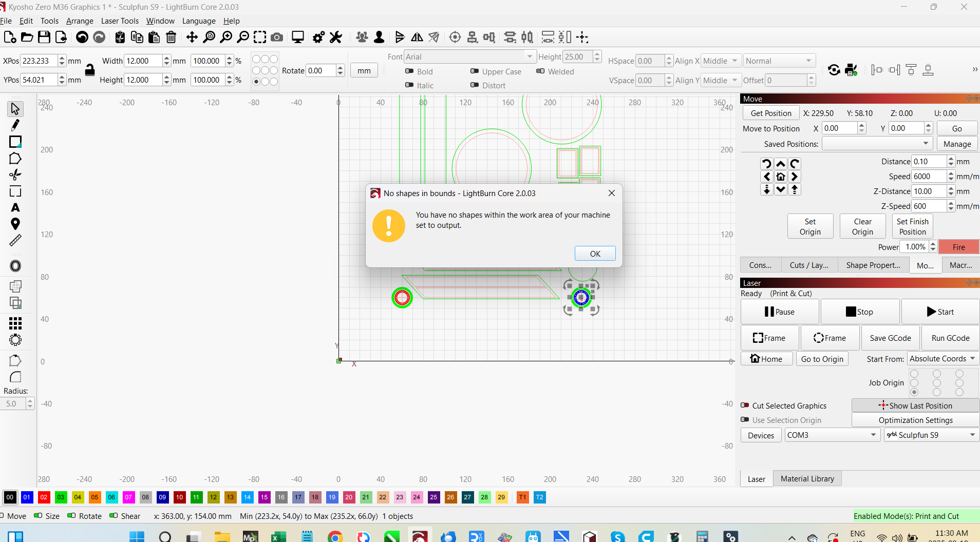Click the Position Laser marker tool

tap(15, 224)
